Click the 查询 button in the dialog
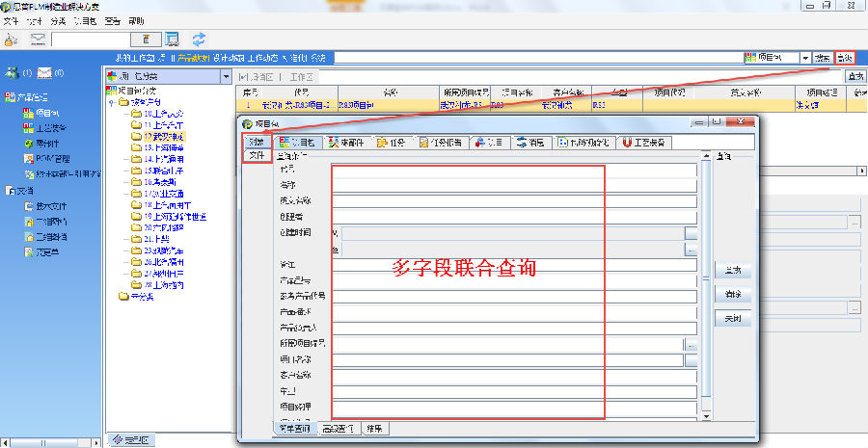The width and height of the screenshot is (868, 448). (732, 271)
